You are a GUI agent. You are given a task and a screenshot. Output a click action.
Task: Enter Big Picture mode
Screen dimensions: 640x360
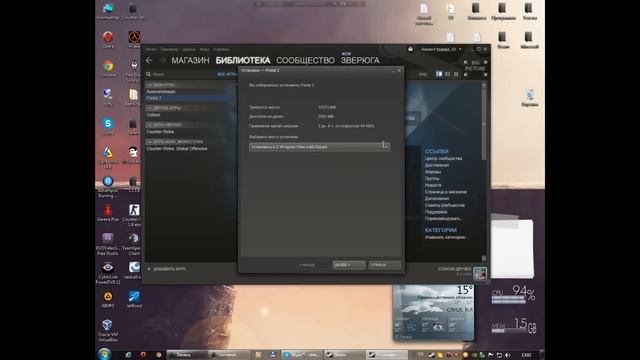click(x=476, y=68)
